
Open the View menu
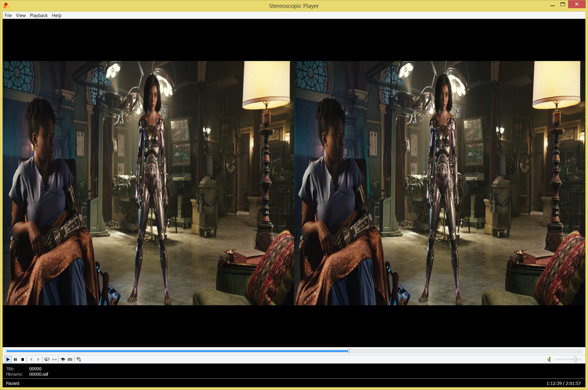tap(20, 16)
